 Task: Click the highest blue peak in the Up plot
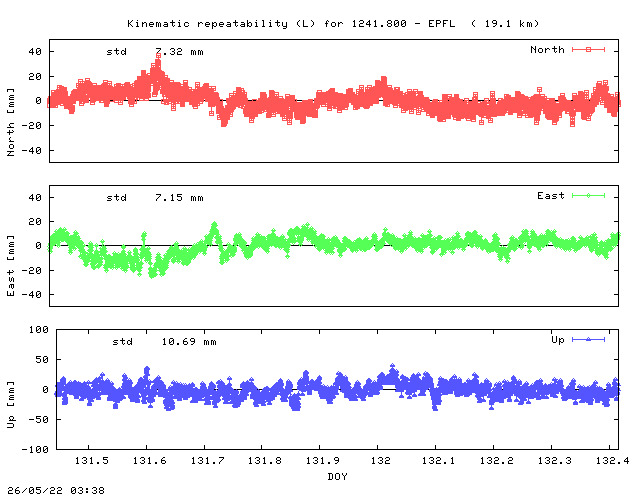pos(392,366)
